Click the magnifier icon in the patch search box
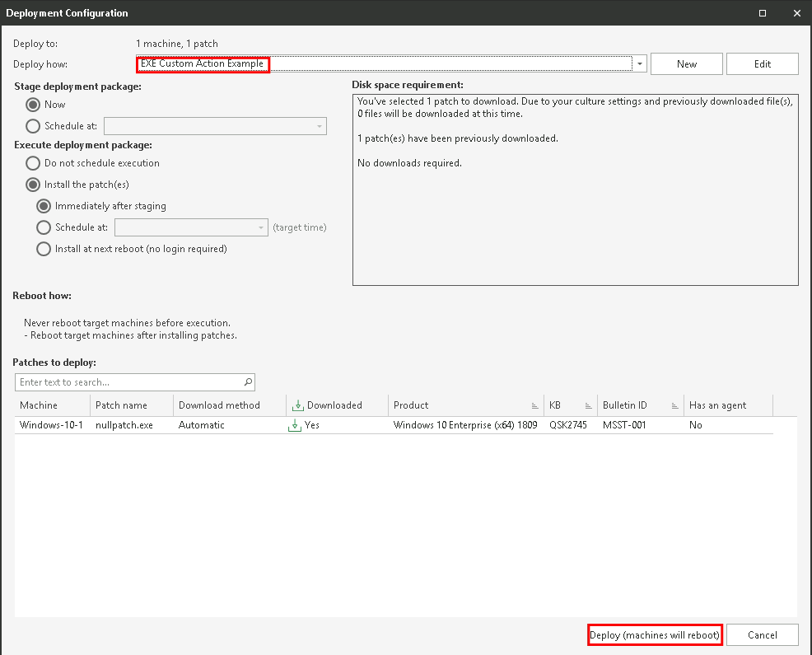This screenshot has width=812, height=655. pos(247,382)
